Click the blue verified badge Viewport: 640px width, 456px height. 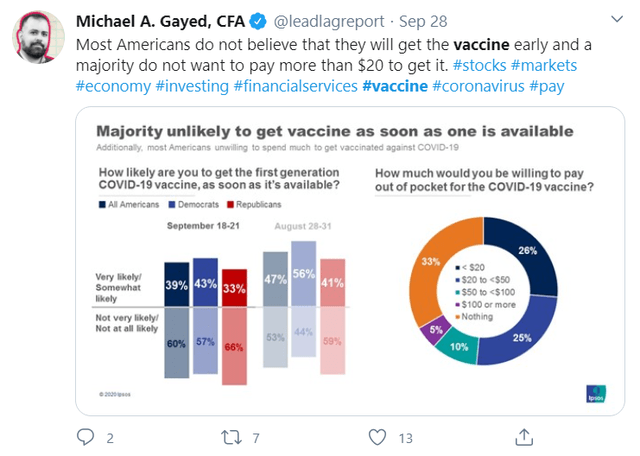click(258, 21)
